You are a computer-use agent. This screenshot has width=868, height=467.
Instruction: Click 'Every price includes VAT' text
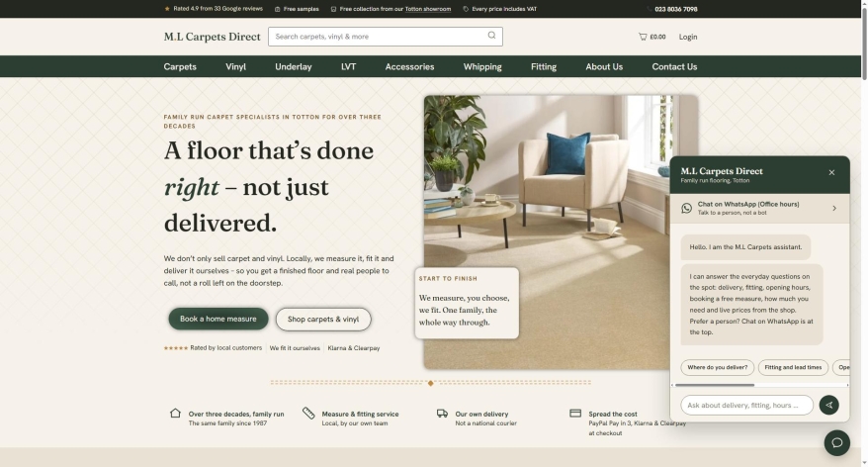(x=504, y=9)
